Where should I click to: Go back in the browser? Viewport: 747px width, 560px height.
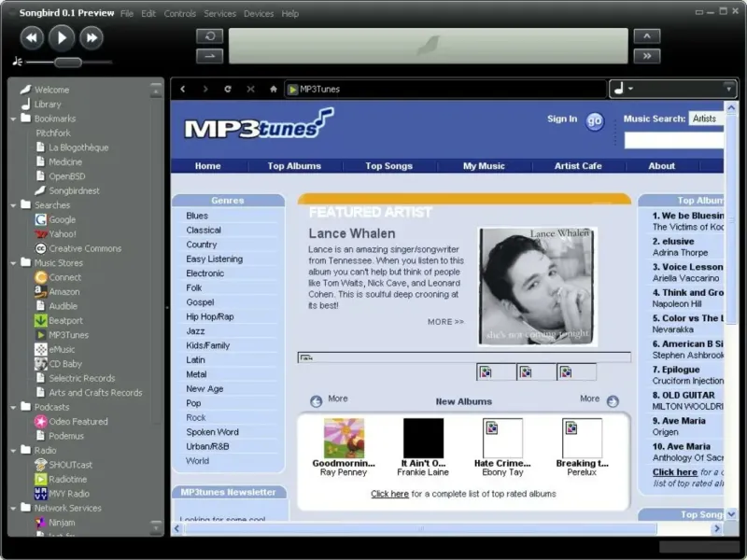pos(183,89)
